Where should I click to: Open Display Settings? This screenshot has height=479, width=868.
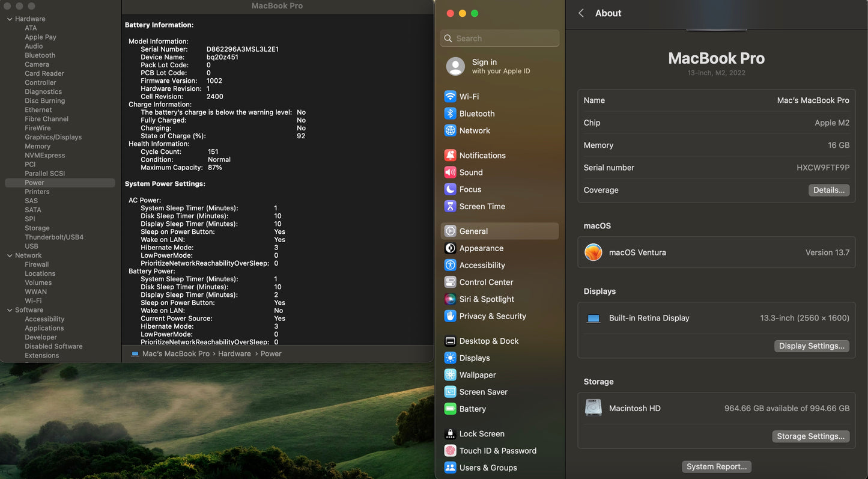click(x=812, y=346)
